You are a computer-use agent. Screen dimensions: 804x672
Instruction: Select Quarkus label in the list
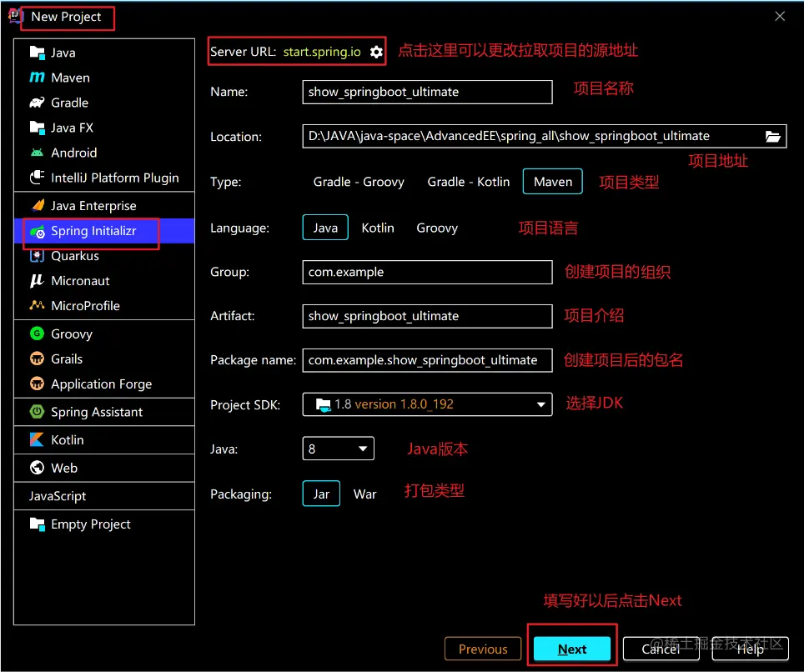point(75,256)
